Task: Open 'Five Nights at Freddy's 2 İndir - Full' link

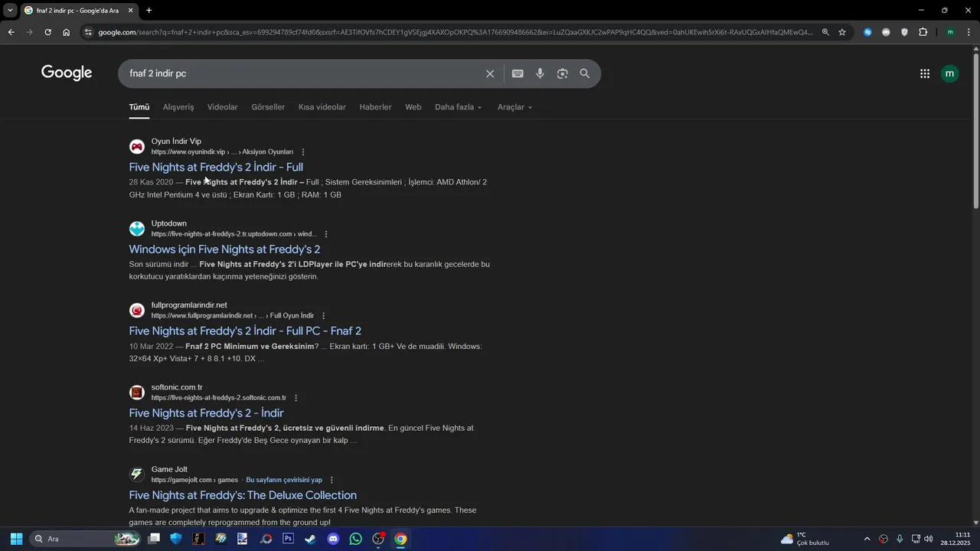Action: click(216, 167)
